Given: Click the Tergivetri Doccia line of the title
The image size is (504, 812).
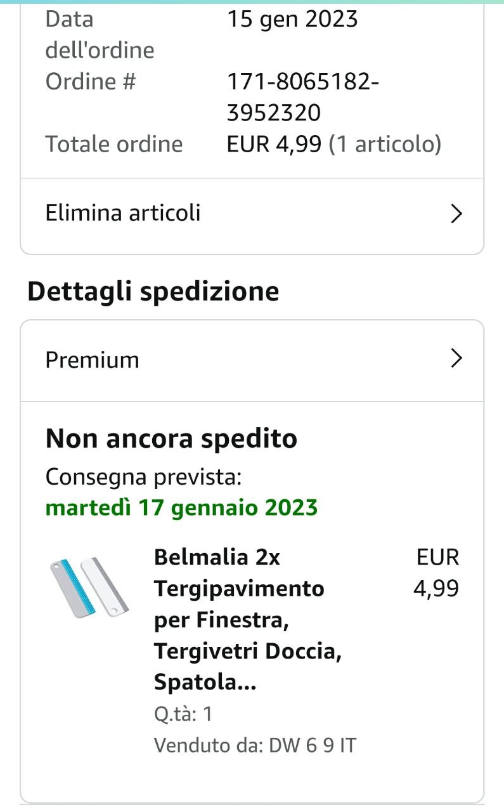Looking at the screenshot, I should [247, 651].
